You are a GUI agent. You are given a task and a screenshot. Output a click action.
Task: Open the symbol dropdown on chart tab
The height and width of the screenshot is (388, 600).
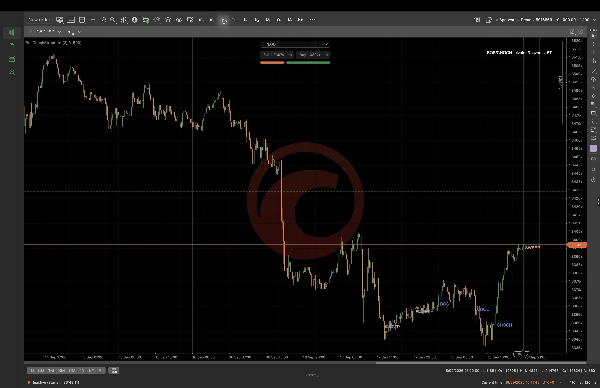pos(59,31)
